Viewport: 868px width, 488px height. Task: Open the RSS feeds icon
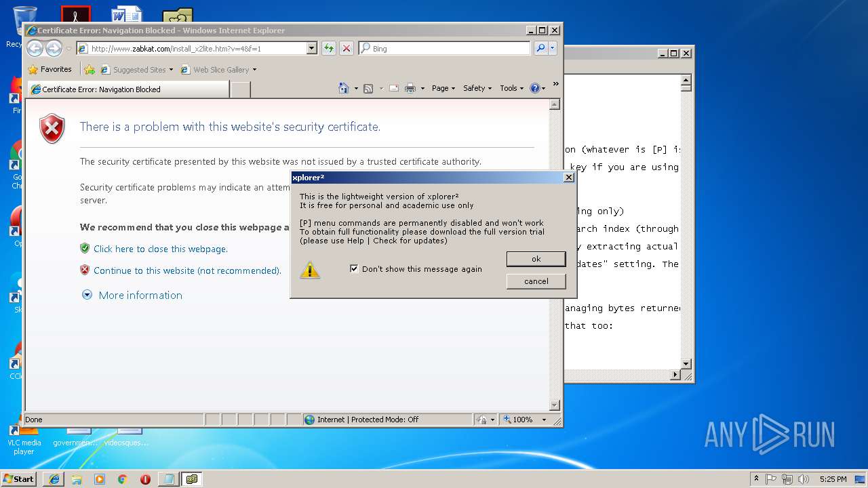tap(368, 88)
